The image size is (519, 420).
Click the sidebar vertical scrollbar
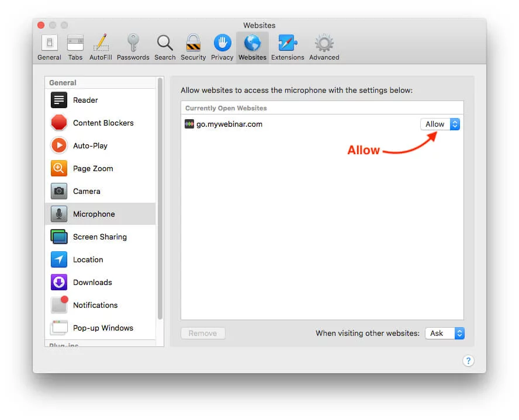point(160,199)
